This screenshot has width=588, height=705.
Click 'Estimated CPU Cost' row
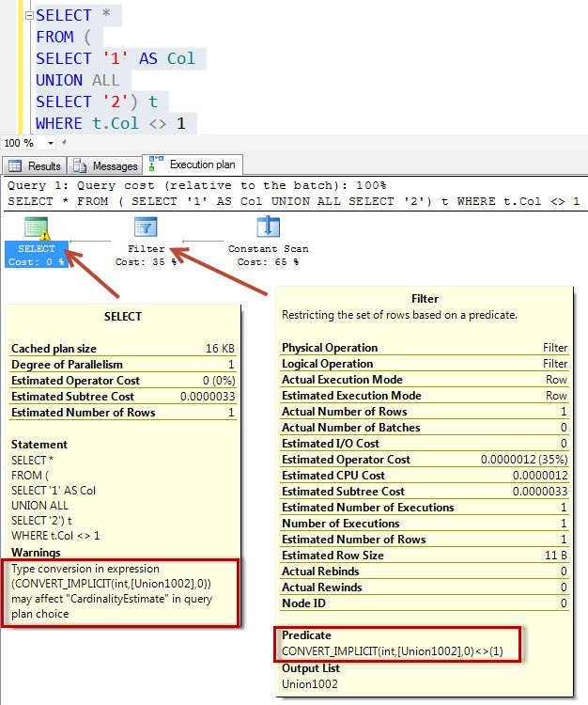tap(425, 476)
